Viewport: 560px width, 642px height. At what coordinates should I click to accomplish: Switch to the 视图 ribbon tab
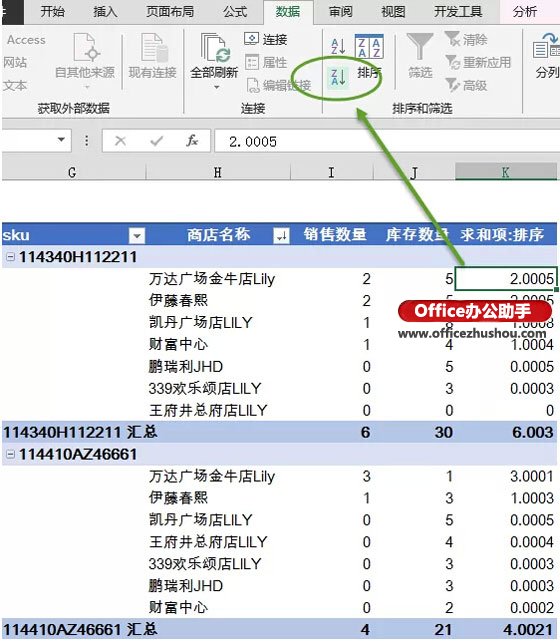(x=393, y=11)
